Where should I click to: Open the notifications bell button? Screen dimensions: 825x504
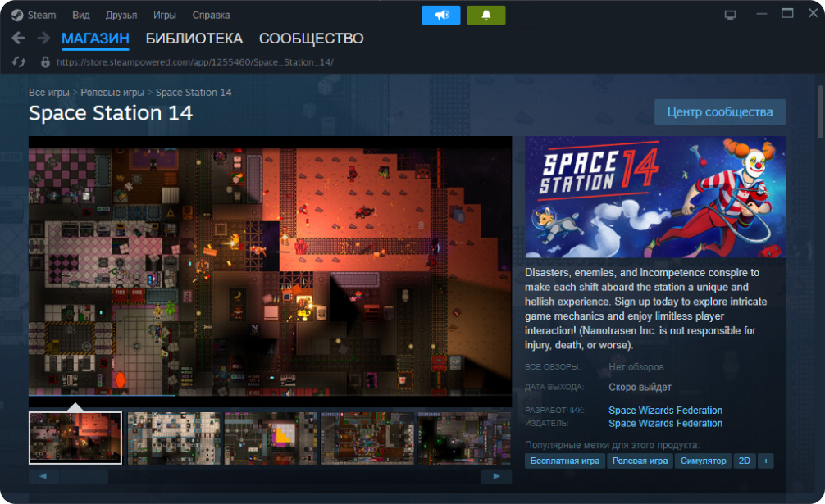[485, 15]
